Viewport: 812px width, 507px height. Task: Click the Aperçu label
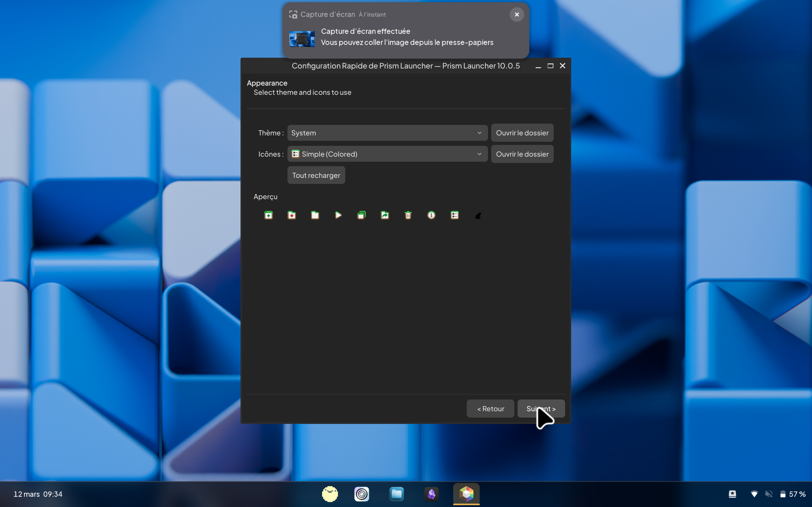click(265, 197)
